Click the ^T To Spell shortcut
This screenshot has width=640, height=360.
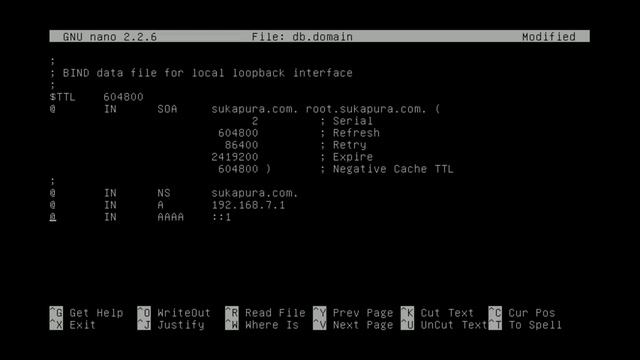[525, 325]
